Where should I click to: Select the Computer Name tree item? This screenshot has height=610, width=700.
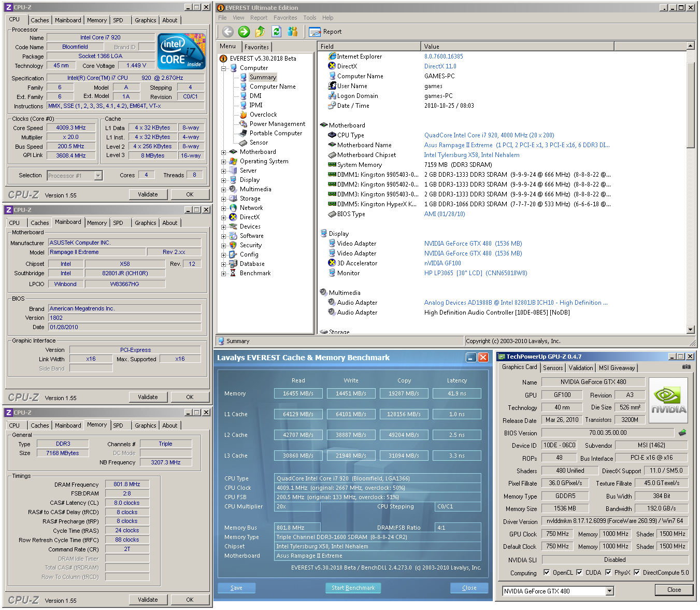click(273, 87)
